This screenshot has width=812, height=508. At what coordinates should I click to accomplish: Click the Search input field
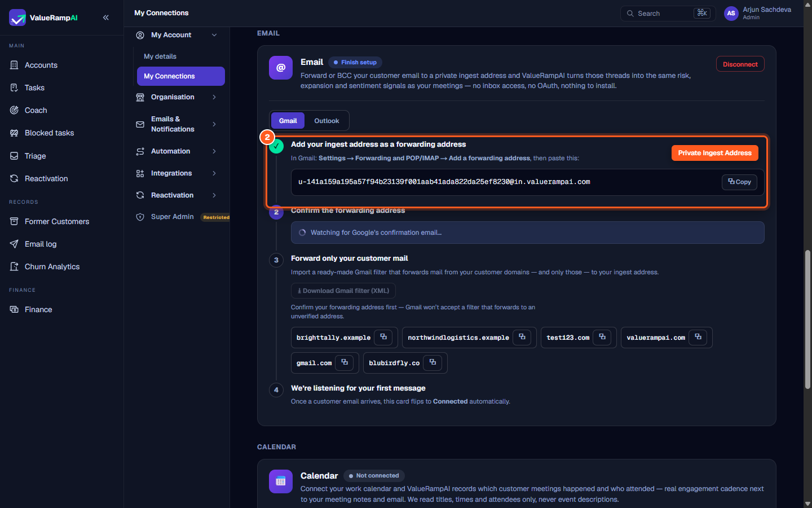[x=668, y=14]
